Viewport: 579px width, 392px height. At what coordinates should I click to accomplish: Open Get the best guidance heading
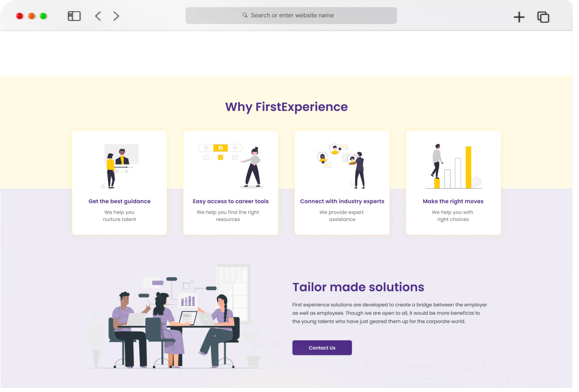(119, 201)
